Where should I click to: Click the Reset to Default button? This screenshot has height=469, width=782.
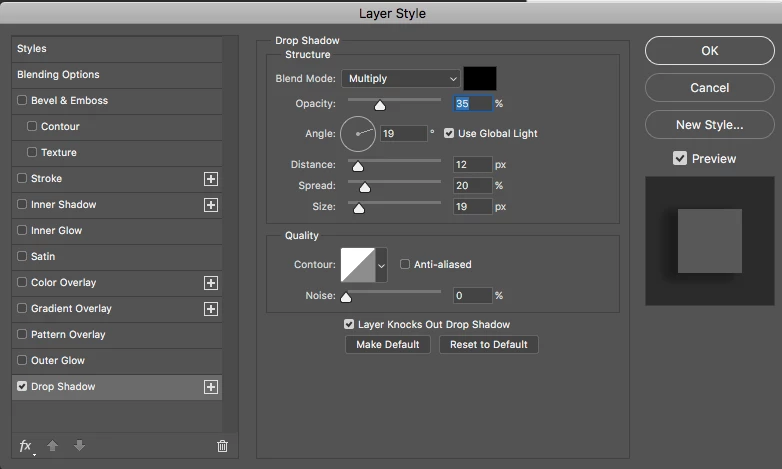pyautogui.click(x=489, y=344)
